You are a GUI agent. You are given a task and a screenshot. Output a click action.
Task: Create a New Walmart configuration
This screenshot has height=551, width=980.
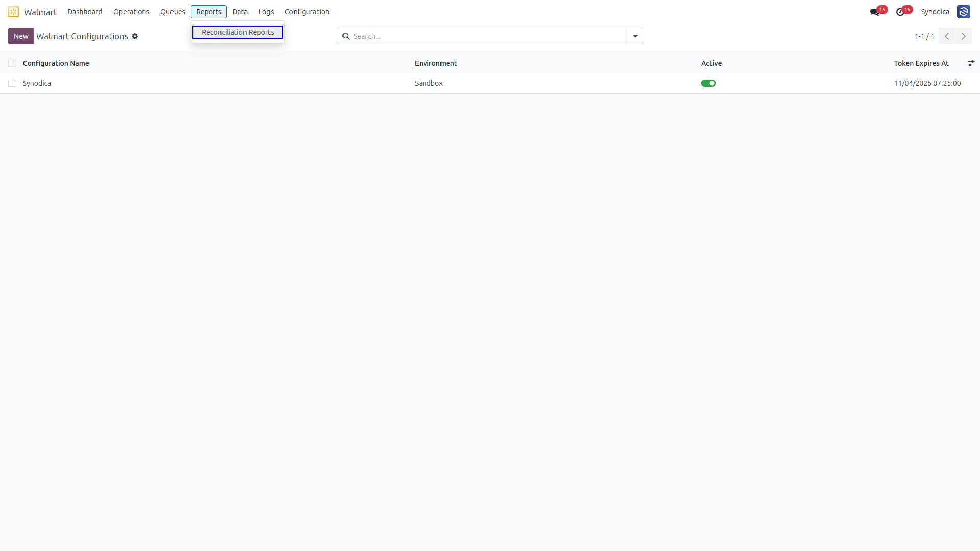click(21, 36)
